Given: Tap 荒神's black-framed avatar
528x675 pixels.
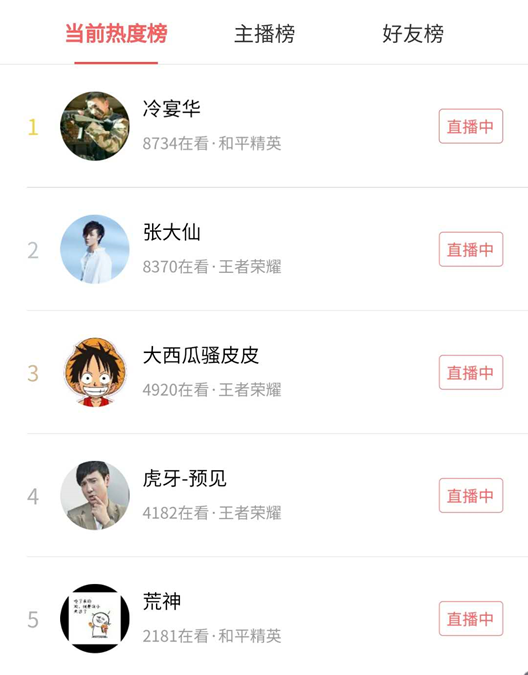Looking at the screenshot, I should click(95, 619).
